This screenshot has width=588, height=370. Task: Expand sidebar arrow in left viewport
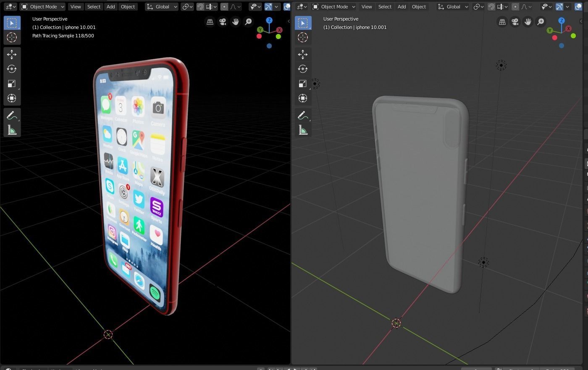click(x=289, y=21)
